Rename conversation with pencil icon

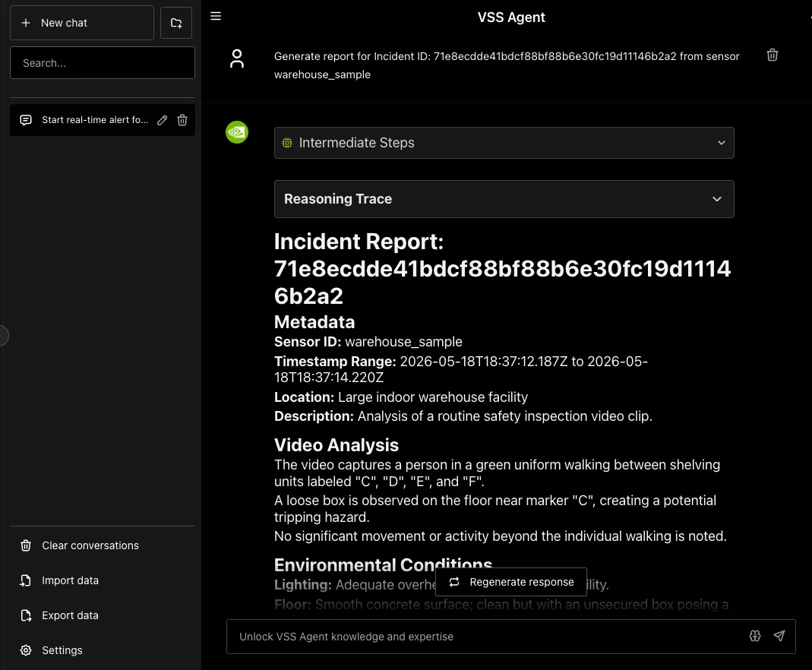162,120
